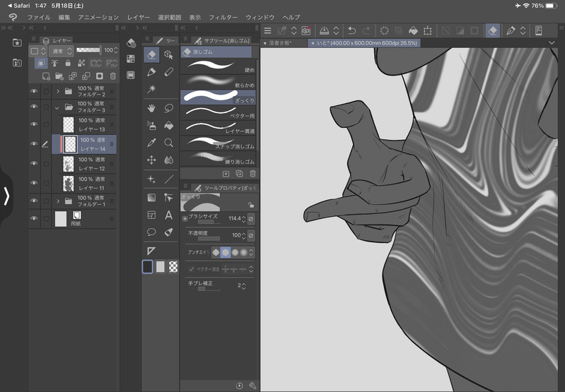Select the Hand (move canvas) tool

(151, 108)
